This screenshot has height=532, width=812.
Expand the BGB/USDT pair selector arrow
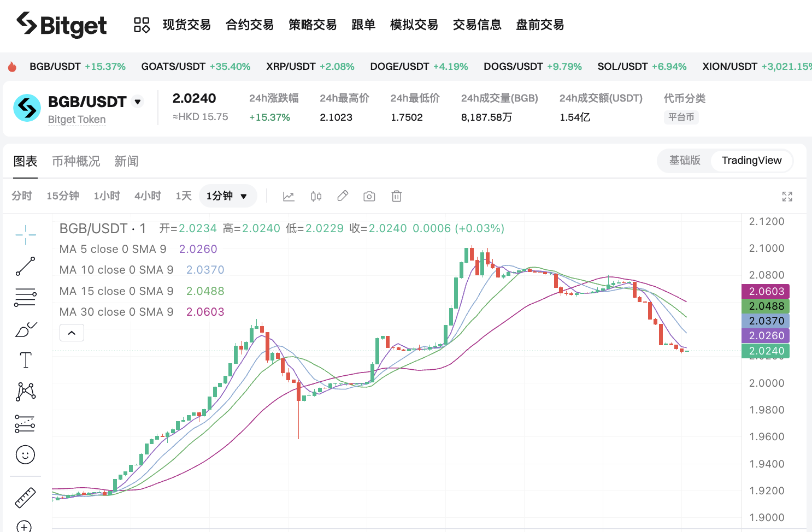(138, 102)
